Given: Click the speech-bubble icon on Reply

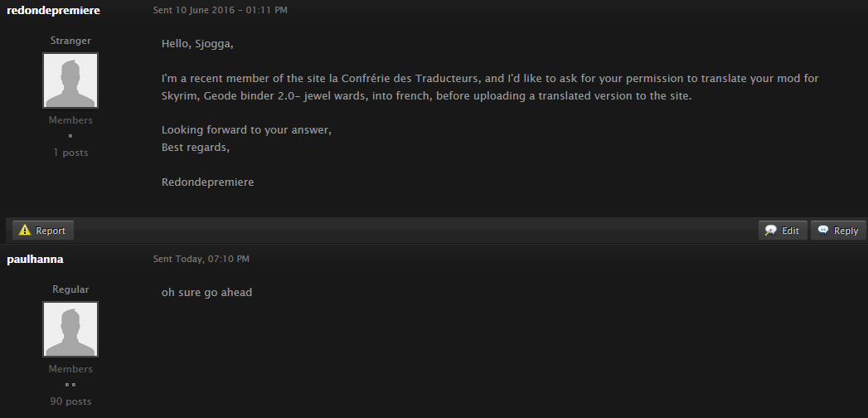Looking at the screenshot, I should (x=823, y=230).
